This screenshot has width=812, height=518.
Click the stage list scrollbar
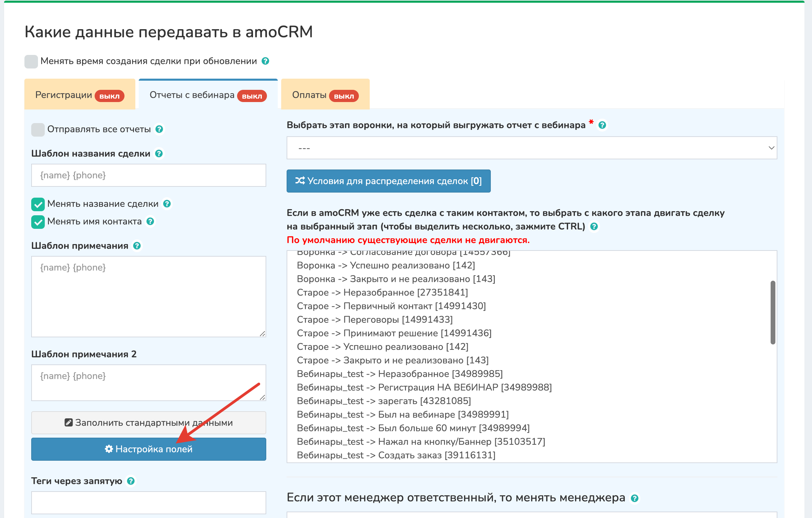tap(773, 312)
